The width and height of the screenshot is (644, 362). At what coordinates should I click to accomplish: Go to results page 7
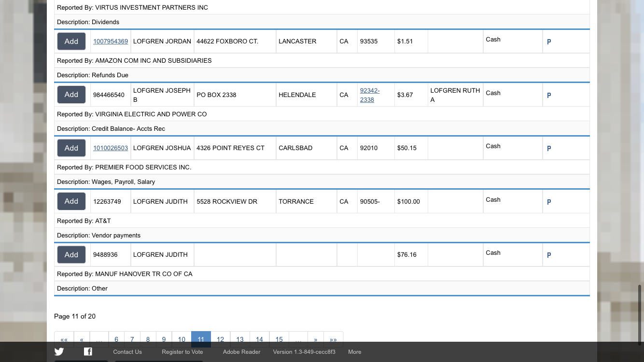click(132, 340)
